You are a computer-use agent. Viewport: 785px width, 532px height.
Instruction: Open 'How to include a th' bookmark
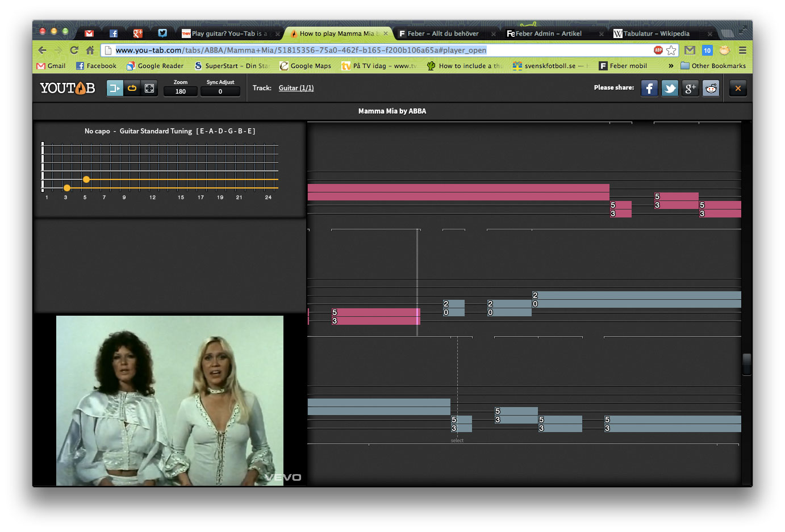[465, 66]
